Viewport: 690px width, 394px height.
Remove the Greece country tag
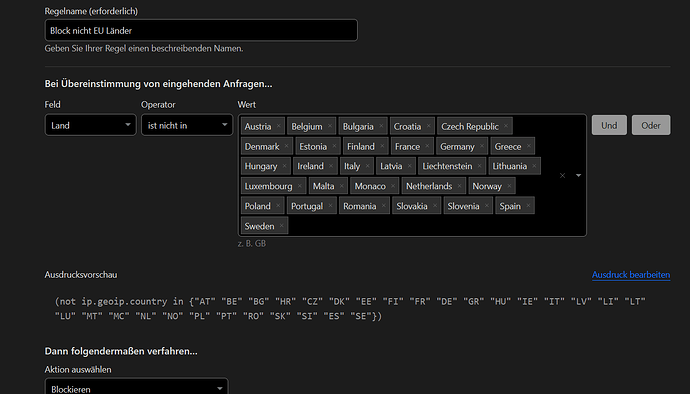(529, 146)
